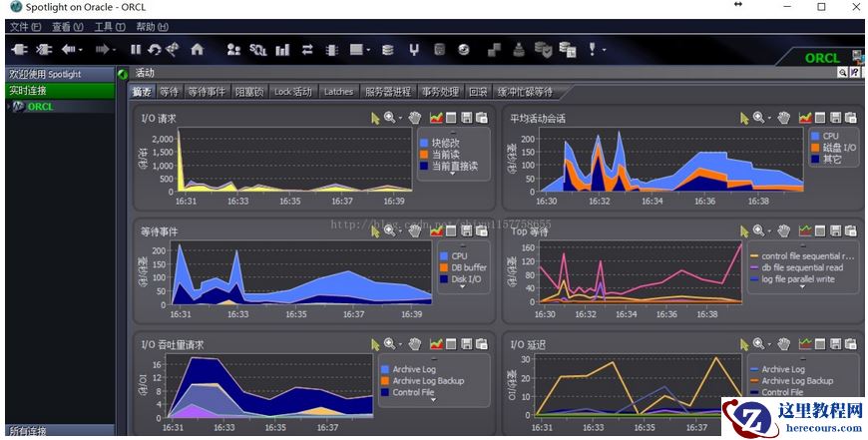868x440 pixels.
Task: Click the pointer tool on 平均活动会话 chart
Action: 744,118
